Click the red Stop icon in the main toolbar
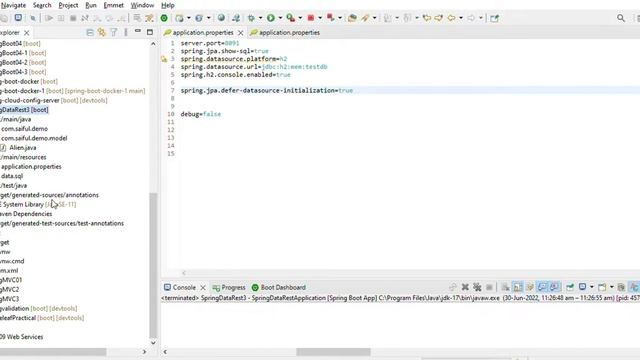The height and width of the screenshot is (360, 640). pyautogui.click(x=311, y=18)
